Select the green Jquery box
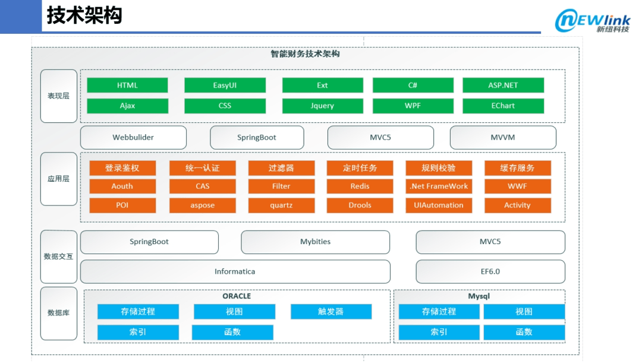This screenshot has width=642, height=364. click(322, 106)
